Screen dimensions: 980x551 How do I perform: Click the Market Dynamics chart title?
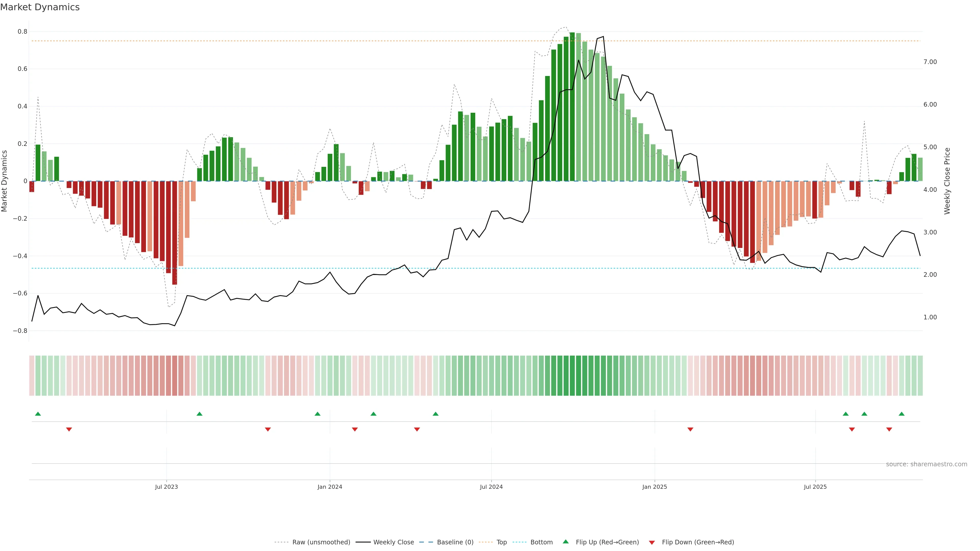40,7
